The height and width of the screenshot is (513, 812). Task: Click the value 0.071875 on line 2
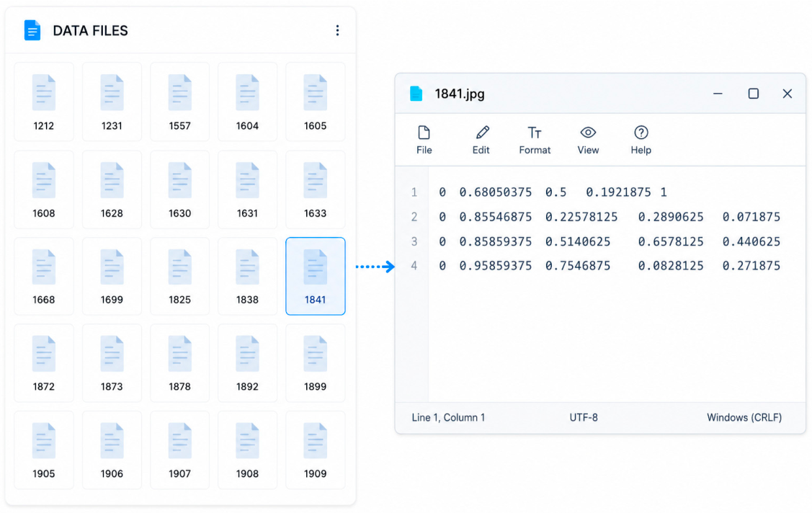[751, 217]
